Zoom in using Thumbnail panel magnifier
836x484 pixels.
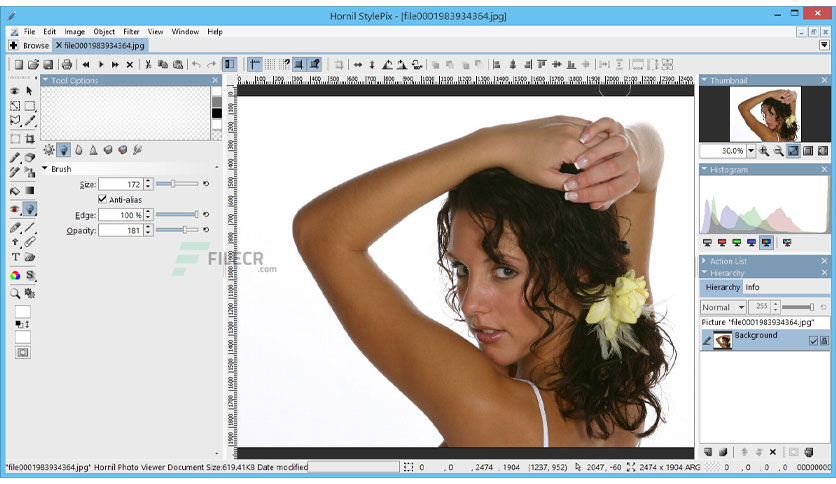coord(764,151)
